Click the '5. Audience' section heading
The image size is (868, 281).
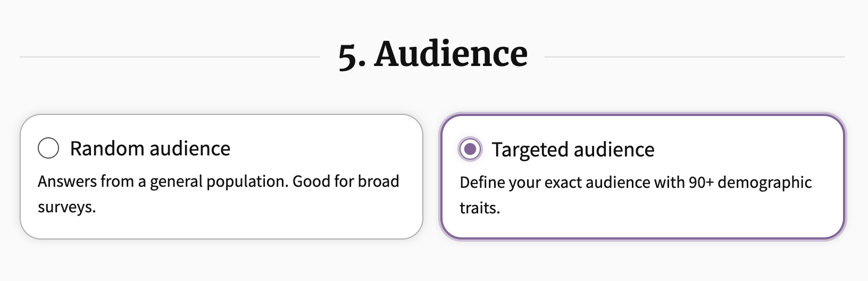(x=433, y=54)
